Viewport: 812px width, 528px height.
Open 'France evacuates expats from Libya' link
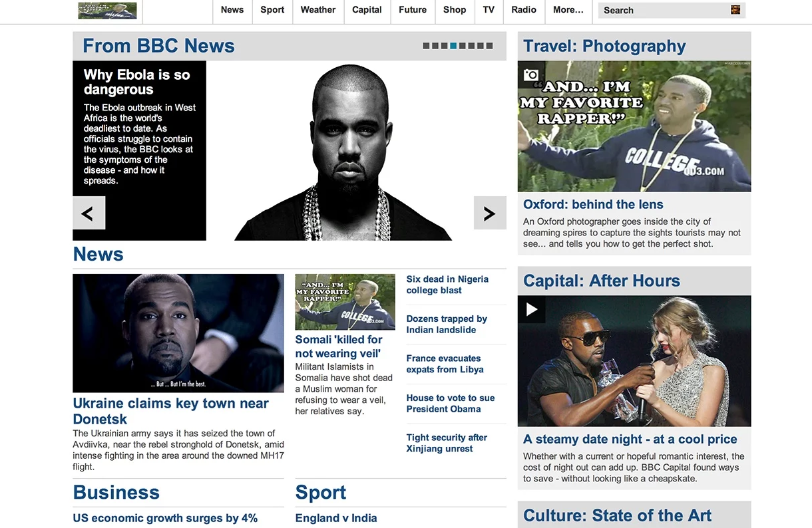(445, 364)
